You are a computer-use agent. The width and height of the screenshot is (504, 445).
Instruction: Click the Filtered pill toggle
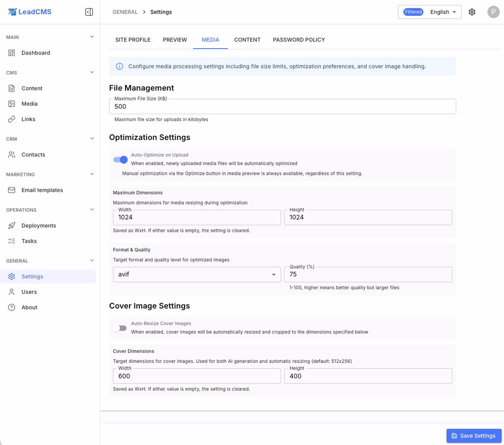413,12
